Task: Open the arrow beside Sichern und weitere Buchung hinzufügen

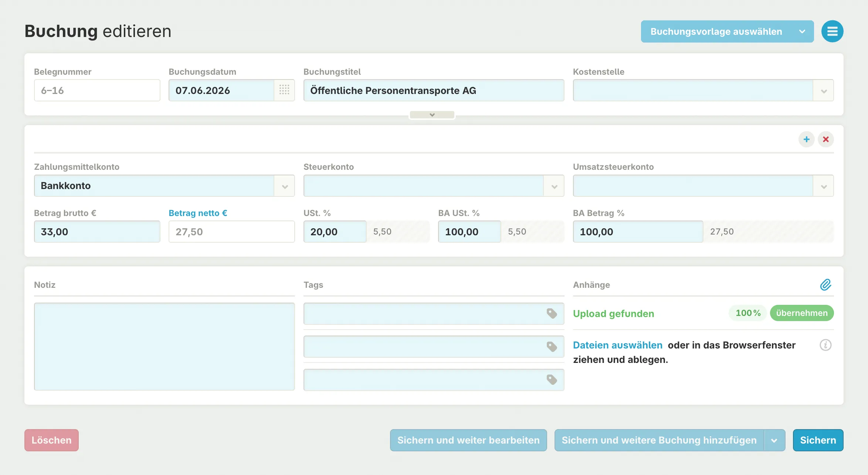Action: point(774,440)
